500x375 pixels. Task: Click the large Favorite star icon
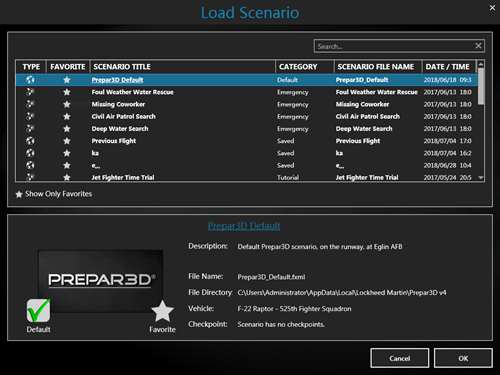tap(162, 311)
